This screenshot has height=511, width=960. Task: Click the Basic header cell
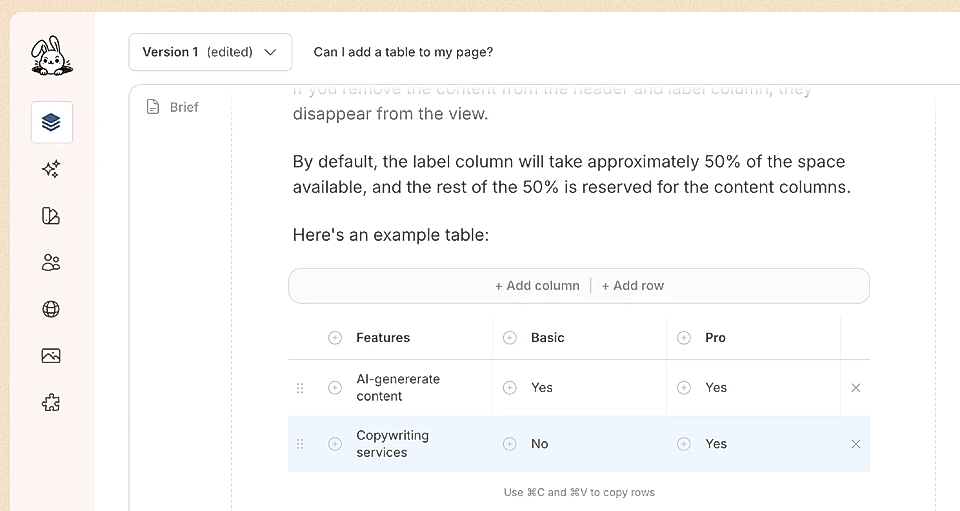point(548,338)
